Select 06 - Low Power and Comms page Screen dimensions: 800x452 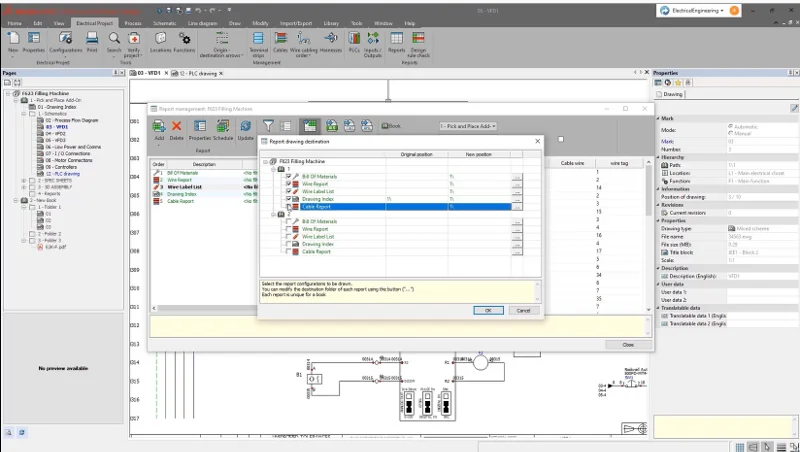point(72,146)
